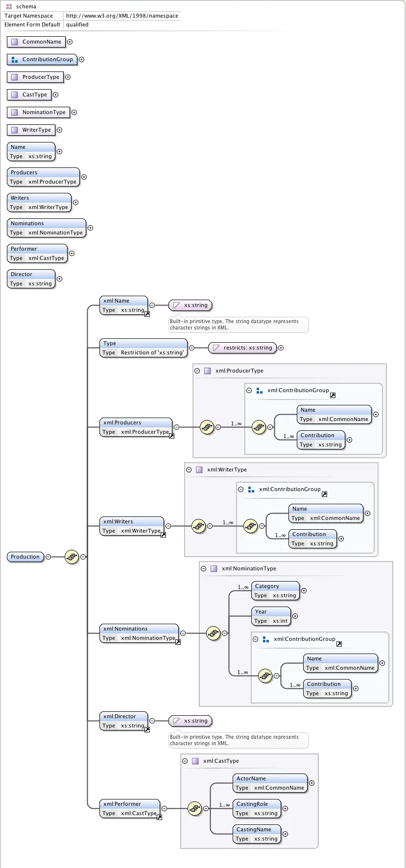Viewport: 406px width, 868px height.
Task: Click the Target Namespace URL value
Action: coord(122,16)
